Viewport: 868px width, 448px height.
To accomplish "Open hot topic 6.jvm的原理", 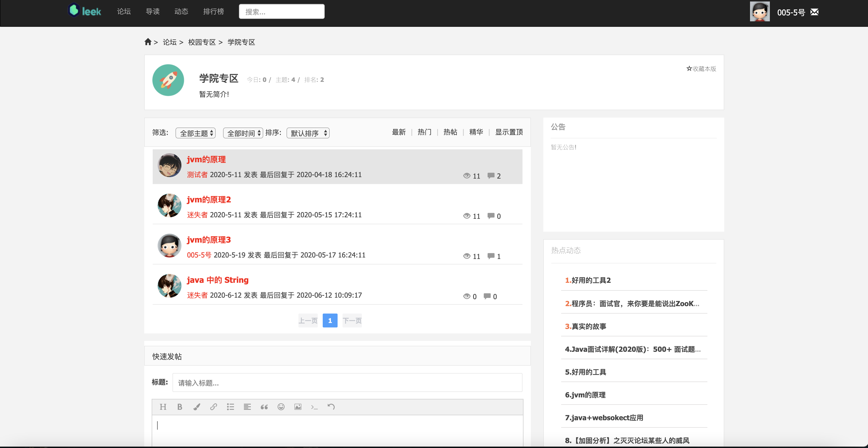I will [x=585, y=395].
